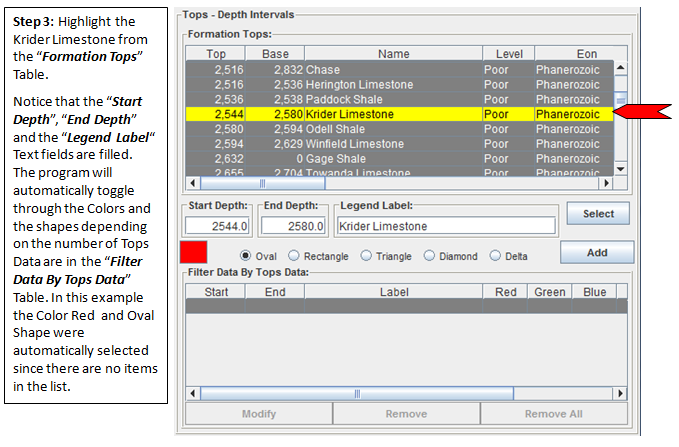
Task: Click the Modify button
Action: click(x=259, y=414)
